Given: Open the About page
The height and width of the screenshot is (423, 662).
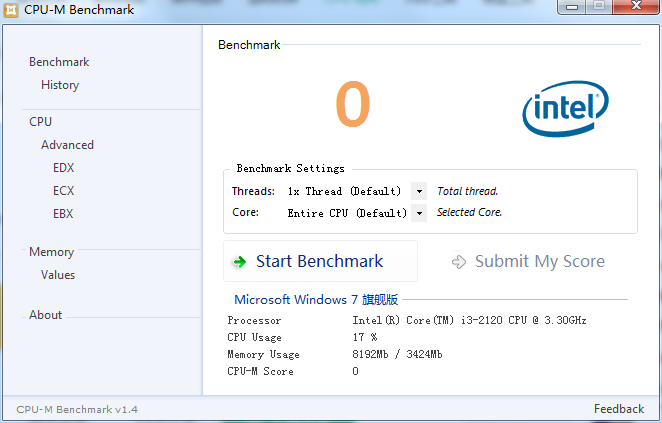Looking at the screenshot, I should 45,315.
